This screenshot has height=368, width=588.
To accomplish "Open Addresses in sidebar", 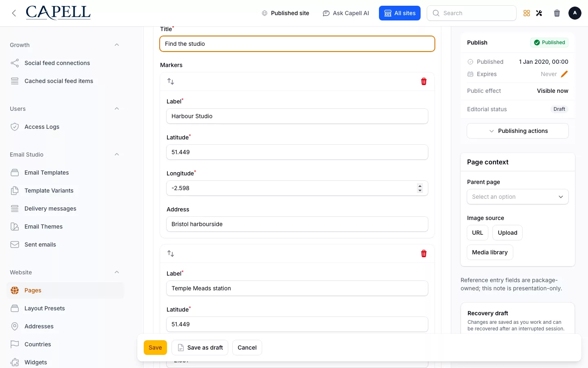I will coord(65,326).
